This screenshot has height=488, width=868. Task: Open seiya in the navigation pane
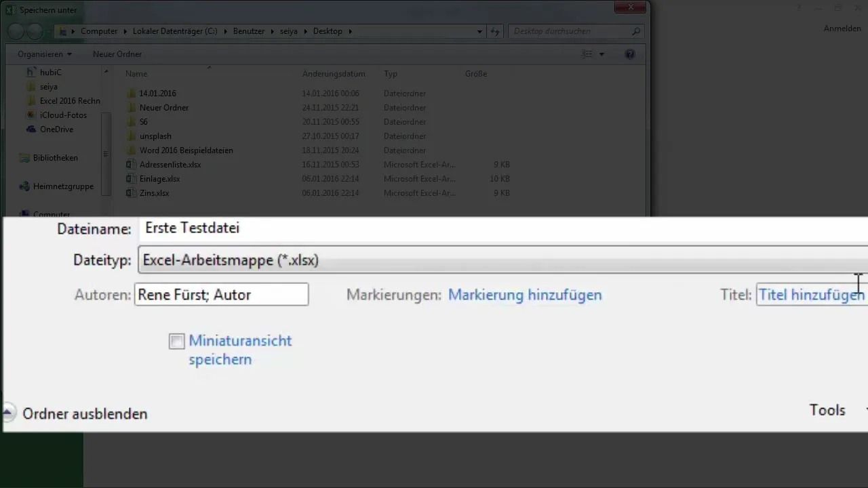pyautogui.click(x=49, y=87)
